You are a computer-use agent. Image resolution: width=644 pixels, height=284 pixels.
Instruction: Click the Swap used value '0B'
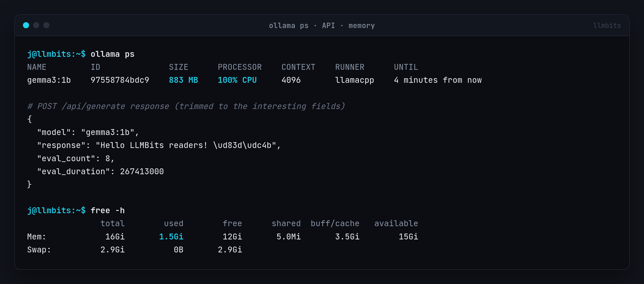179,250
